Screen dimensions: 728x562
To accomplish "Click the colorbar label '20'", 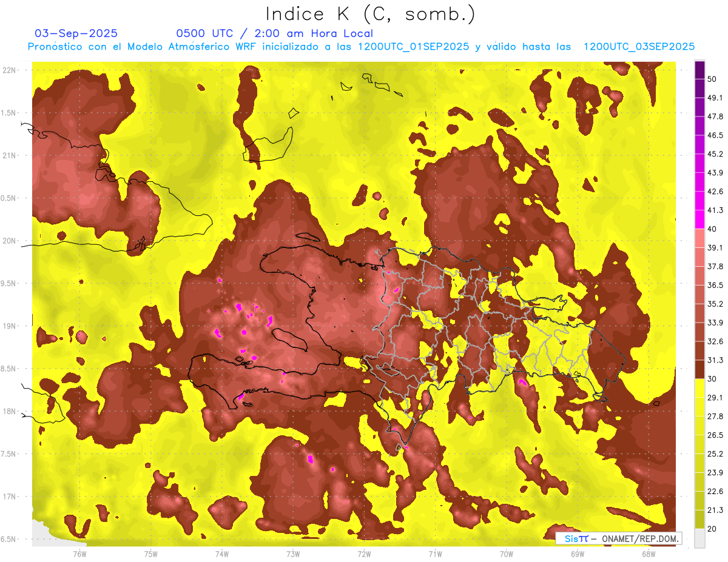I will (712, 529).
